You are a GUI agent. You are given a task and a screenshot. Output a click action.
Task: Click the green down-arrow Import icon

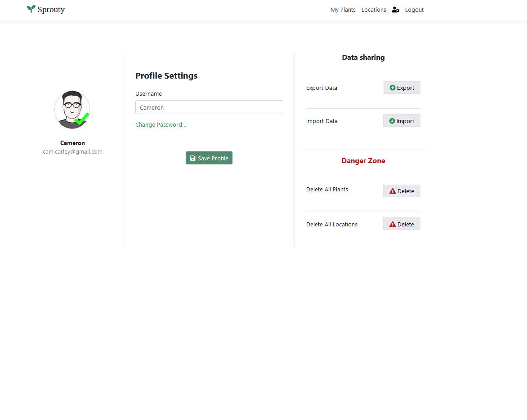tap(392, 121)
